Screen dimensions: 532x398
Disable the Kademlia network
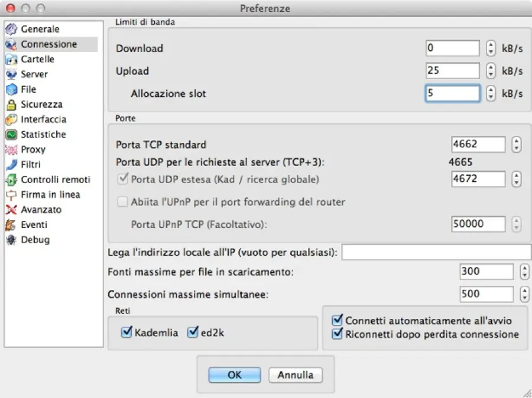(x=126, y=332)
